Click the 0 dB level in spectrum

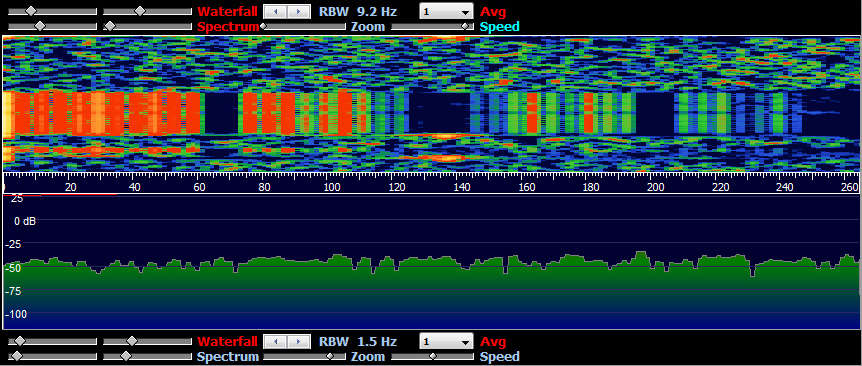point(24,221)
